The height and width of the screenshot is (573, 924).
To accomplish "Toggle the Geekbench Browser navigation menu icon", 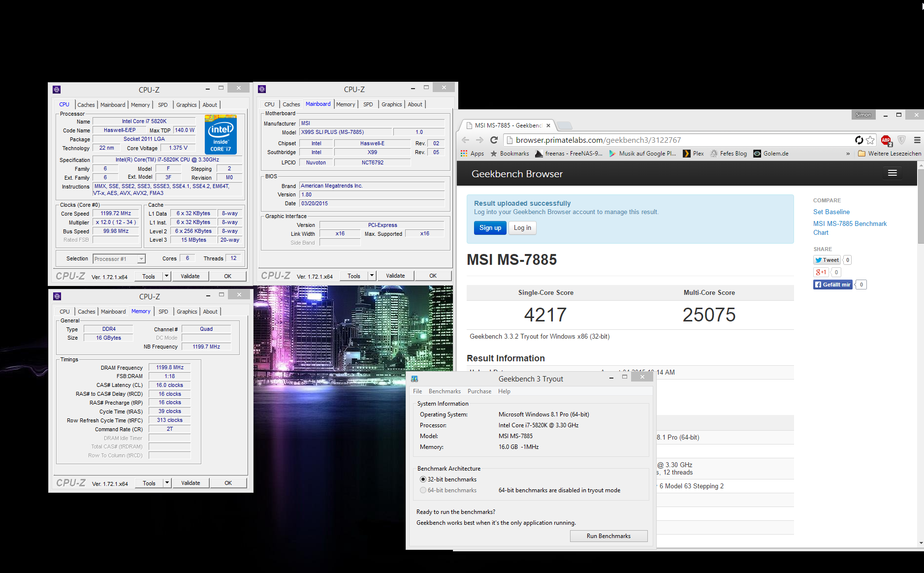I will (892, 173).
